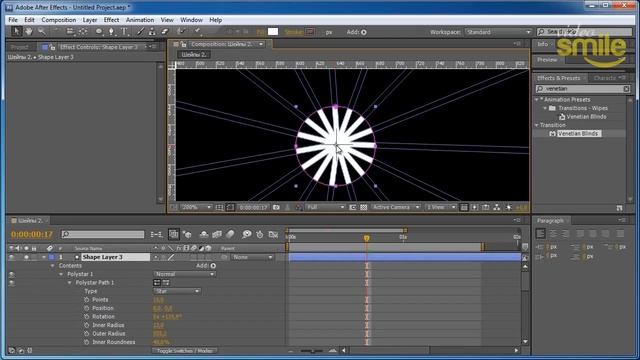Select the Pen tool
This screenshot has height=360, width=640.
111,31
